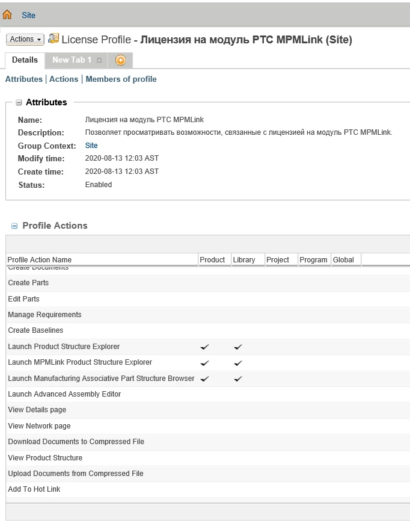Select the Edit Parts row
Screen dimensions: 410x532
(208, 299)
